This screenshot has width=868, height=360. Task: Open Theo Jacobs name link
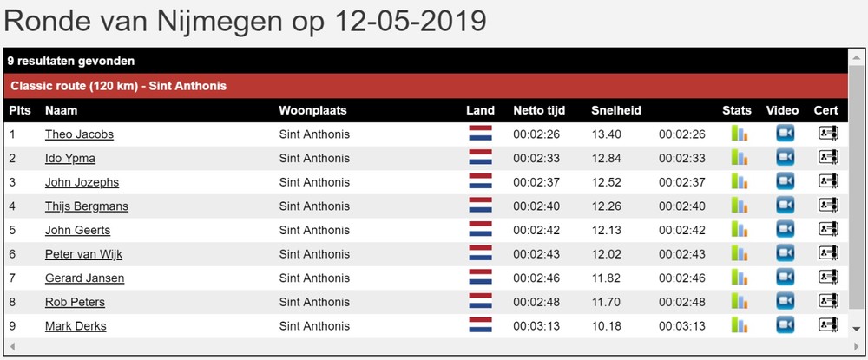(x=79, y=134)
